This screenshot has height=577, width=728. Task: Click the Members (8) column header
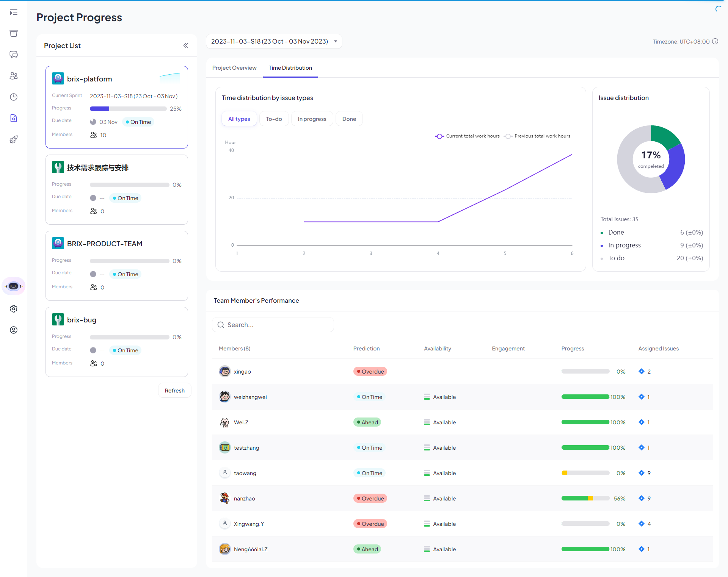pos(235,349)
